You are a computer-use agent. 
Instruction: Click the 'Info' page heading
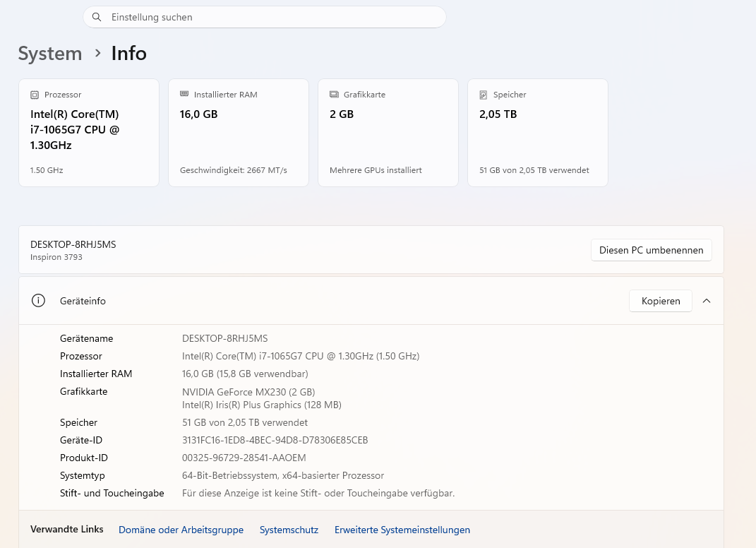128,53
